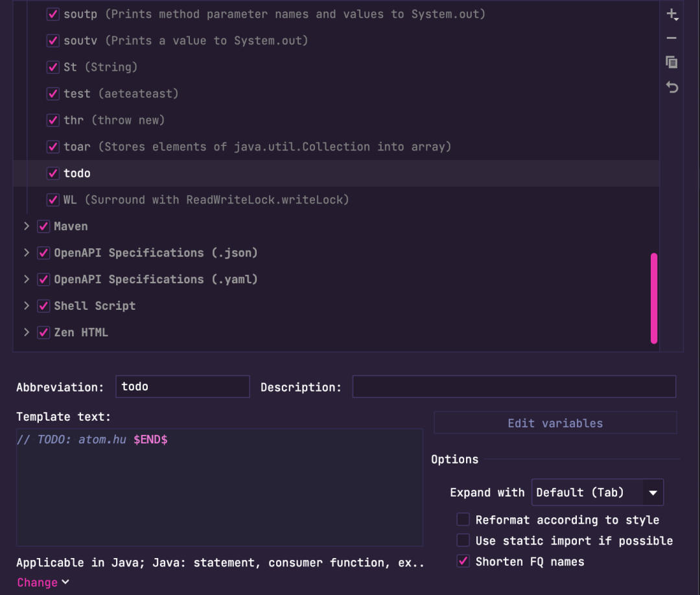Click the Description input field
The width and height of the screenshot is (700, 595).
click(512, 386)
